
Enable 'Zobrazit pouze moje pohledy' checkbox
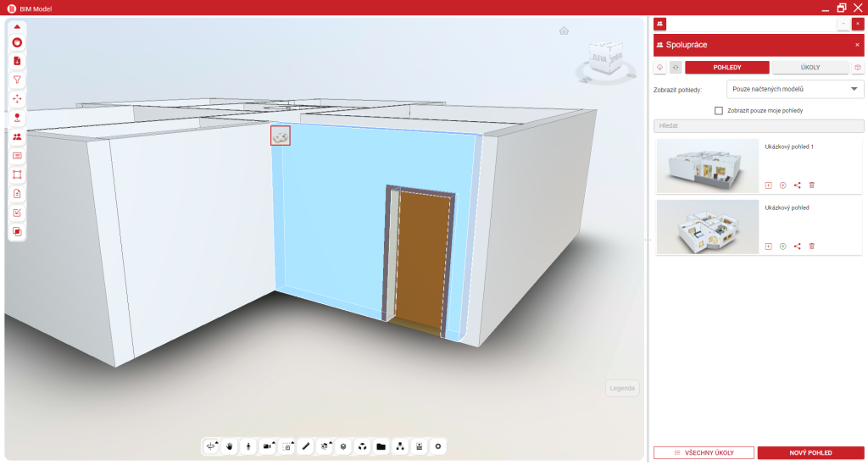[x=719, y=110]
